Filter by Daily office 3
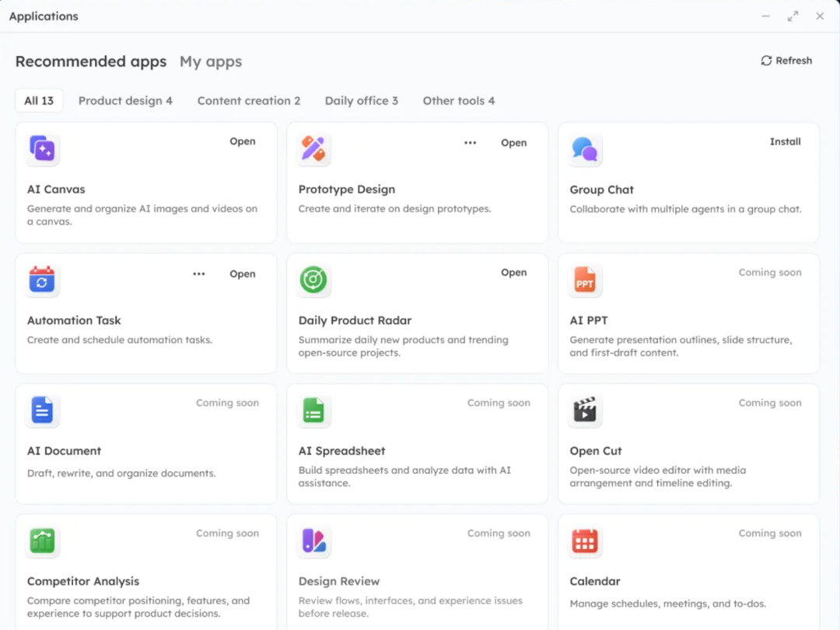The image size is (840, 630). click(361, 100)
